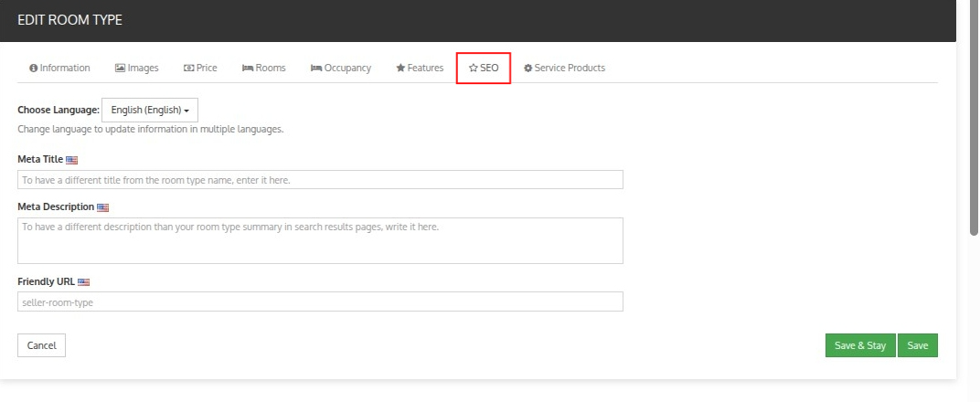This screenshot has height=402, width=980.
Task: Click the flag icon beside Meta Description
Action: (x=102, y=208)
